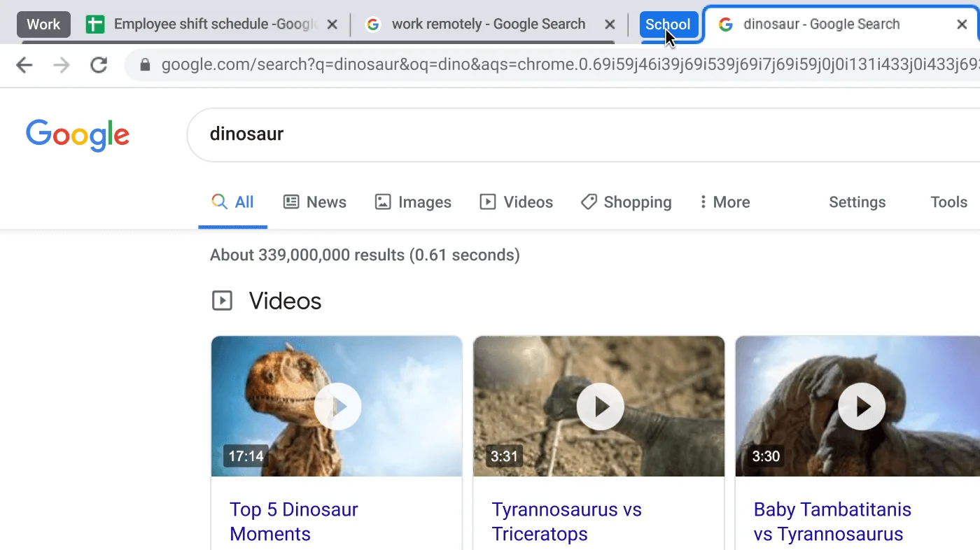Close the dinosaur Google Search tab
Viewport: 980px width, 550px height.
tap(962, 25)
